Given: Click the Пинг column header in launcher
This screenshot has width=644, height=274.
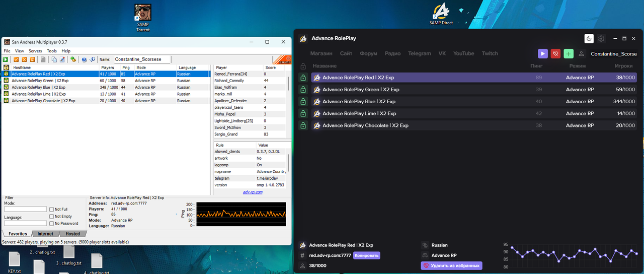Looking at the screenshot, I should pyautogui.click(x=536, y=66).
